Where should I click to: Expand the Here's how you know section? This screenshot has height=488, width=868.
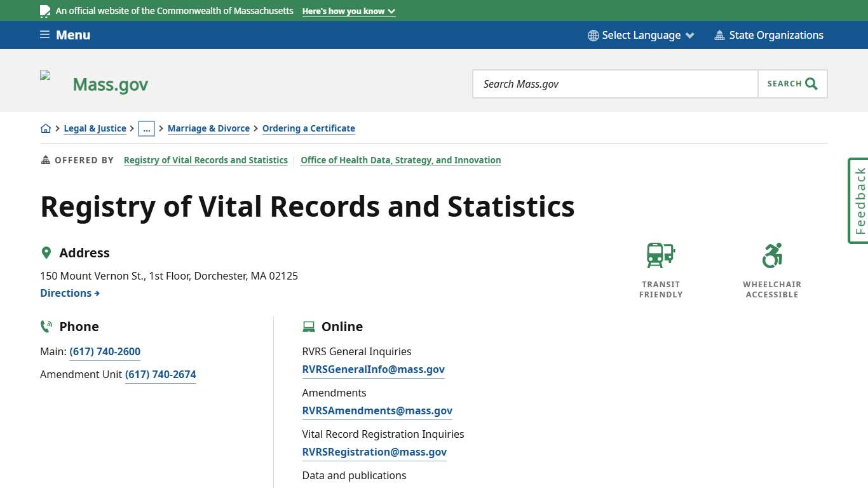point(348,11)
